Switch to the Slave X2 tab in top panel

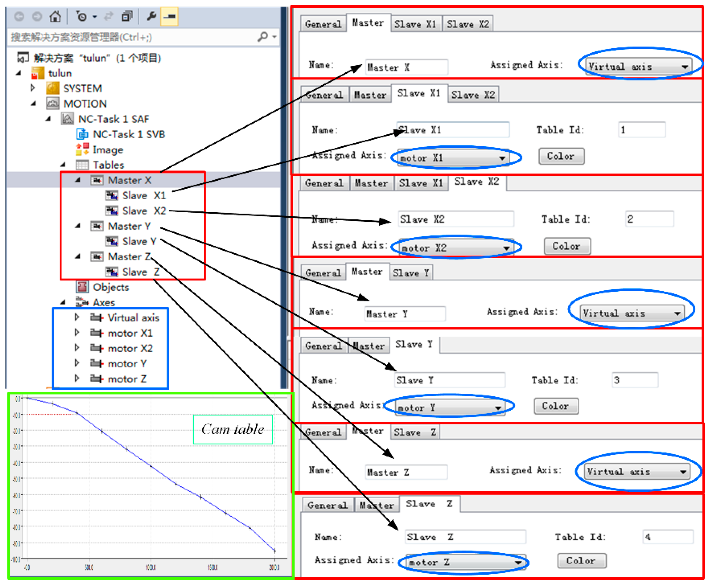point(468,24)
